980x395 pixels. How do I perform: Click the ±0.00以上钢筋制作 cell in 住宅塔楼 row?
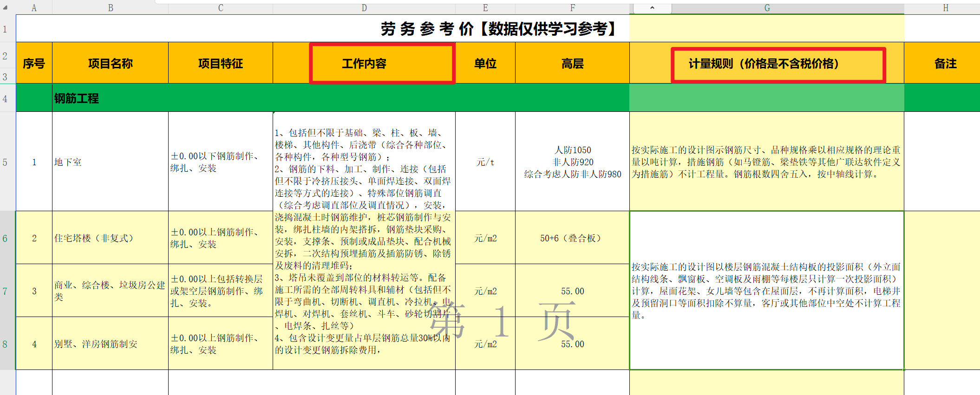(x=221, y=238)
